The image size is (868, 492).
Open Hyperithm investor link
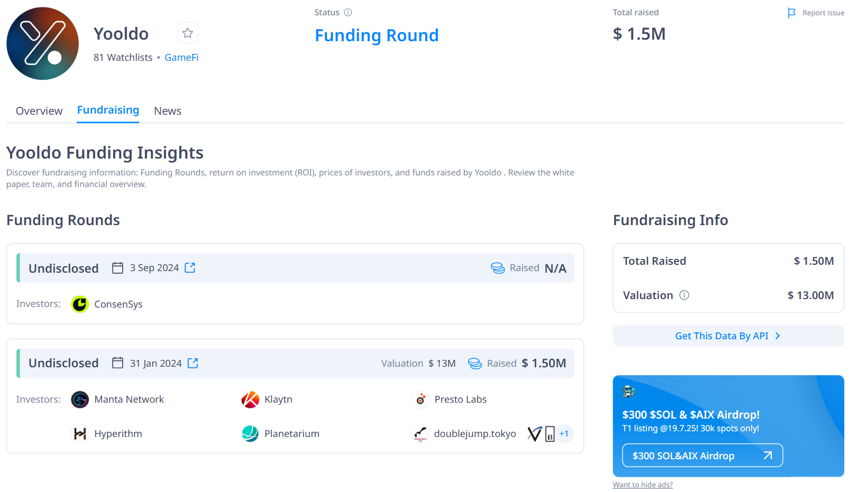(118, 434)
